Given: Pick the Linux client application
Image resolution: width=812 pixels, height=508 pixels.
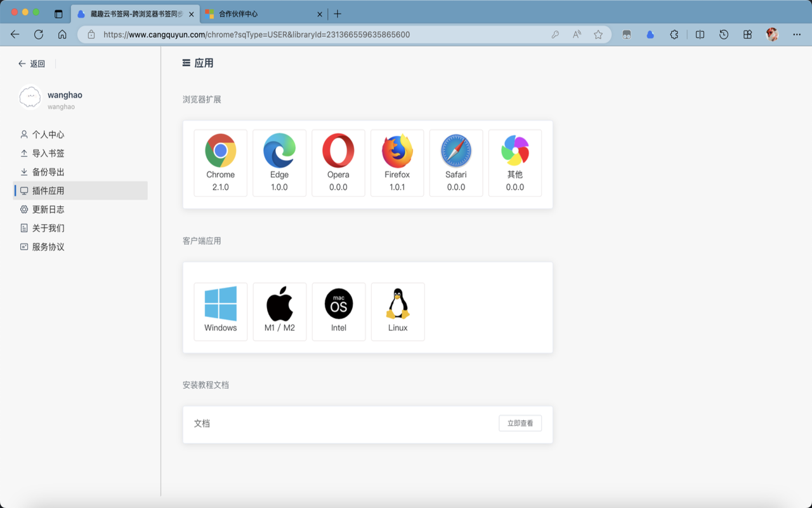Looking at the screenshot, I should click(x=398, y=311).
